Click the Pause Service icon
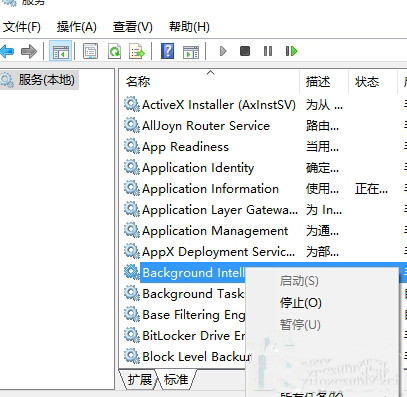 pyautogui.click(x=268, y=51)
